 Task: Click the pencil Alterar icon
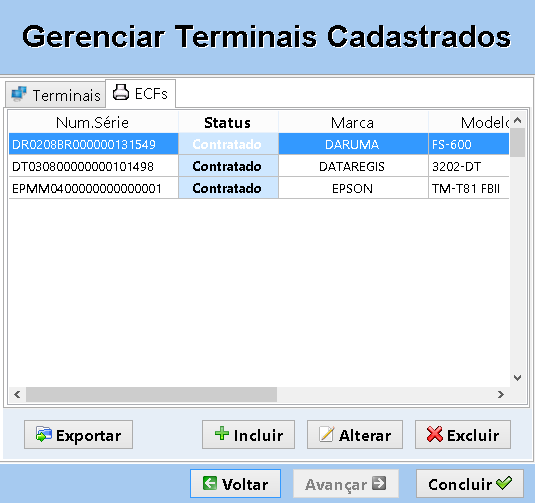pos(326,434)
